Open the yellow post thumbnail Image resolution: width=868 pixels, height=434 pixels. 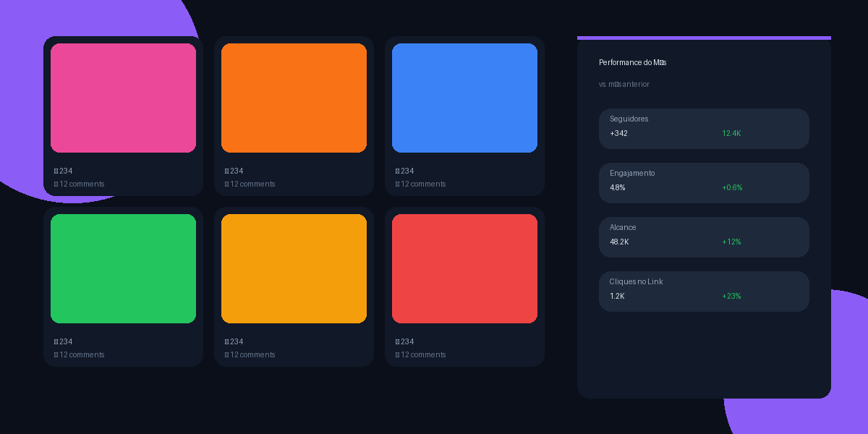[294, 268]
